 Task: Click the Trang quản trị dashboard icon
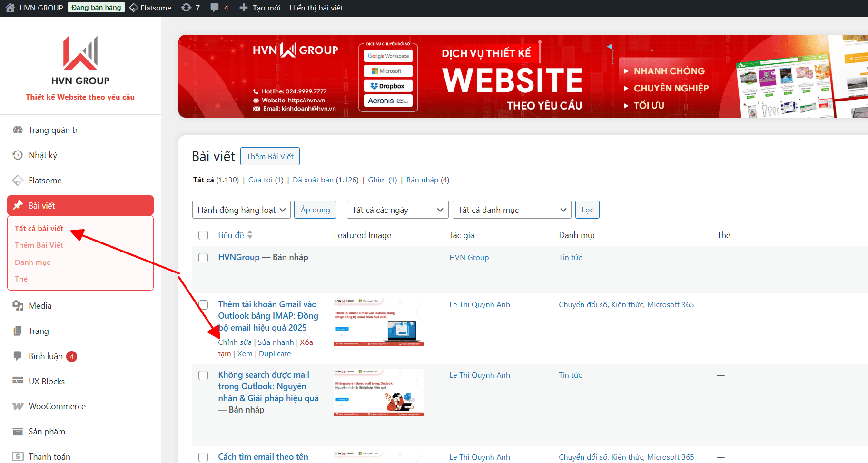(18, 130)
